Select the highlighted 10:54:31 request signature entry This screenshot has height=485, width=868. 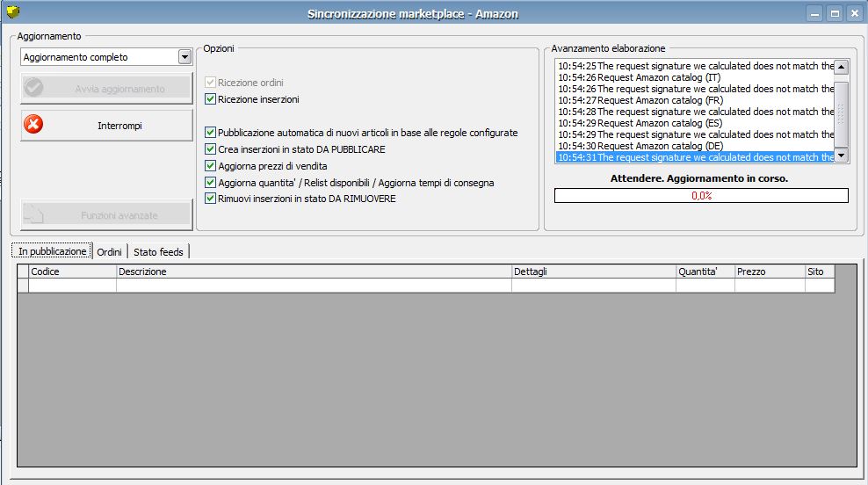point(695,157)
